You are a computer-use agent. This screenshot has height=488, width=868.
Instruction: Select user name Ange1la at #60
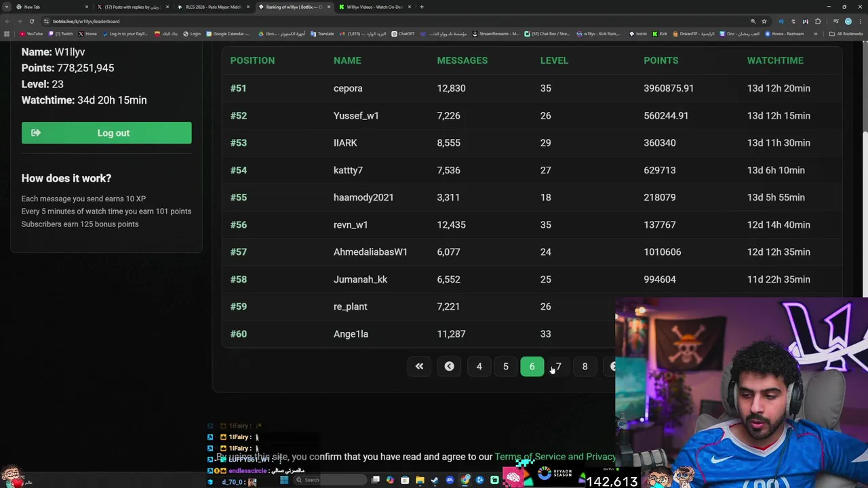tap(351, 334)
